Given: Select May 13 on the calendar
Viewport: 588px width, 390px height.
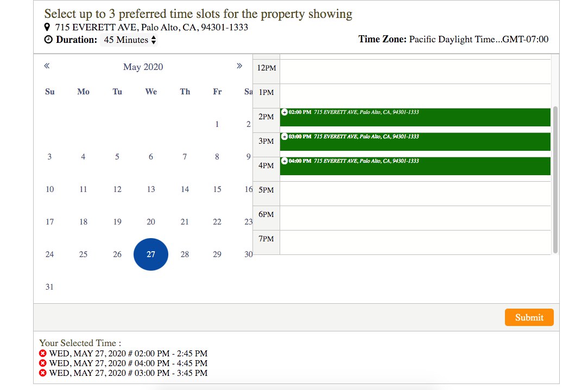Looking at the screenshot, I should coord(151,189).
